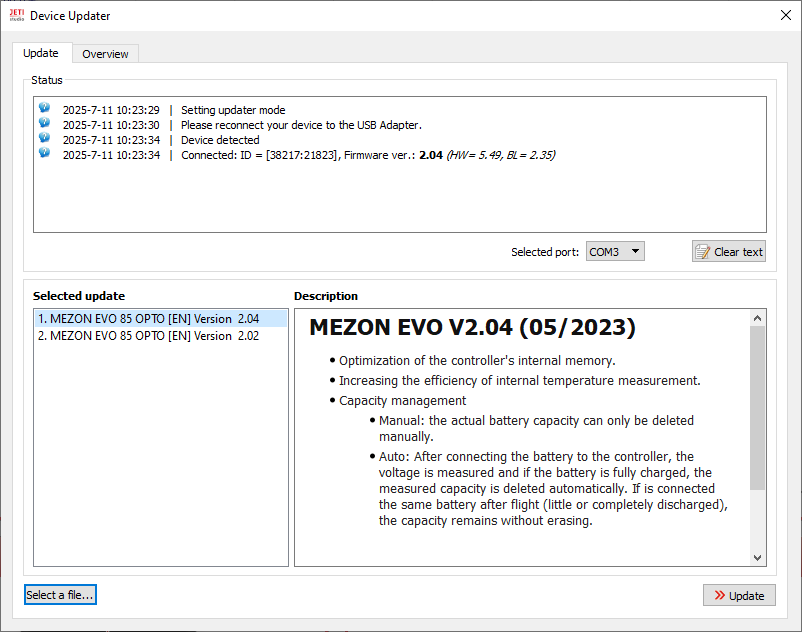
Task: Click info icon beside 'Setting updater mode'
Action: point(44,107)
